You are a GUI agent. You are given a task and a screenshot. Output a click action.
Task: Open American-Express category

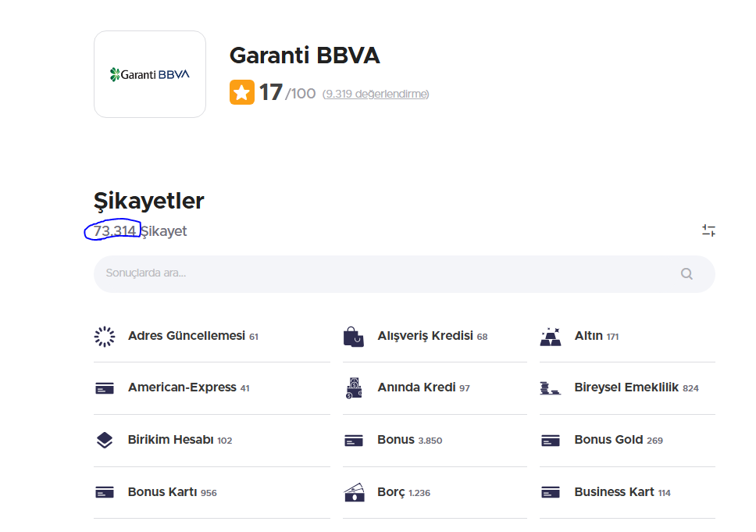pyautogui.click(x=182, y=387)
